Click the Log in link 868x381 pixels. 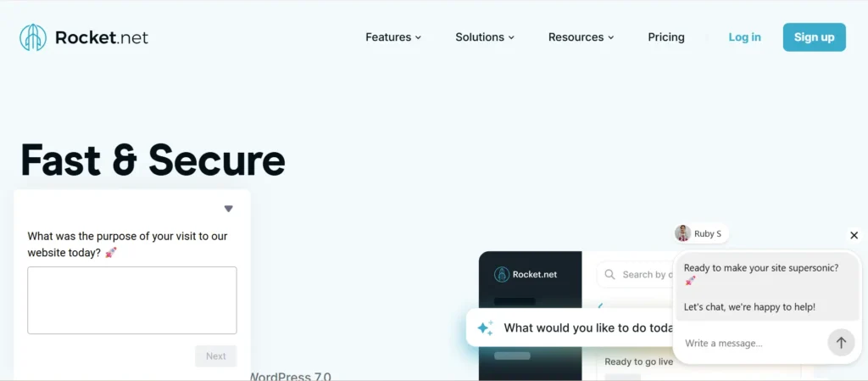[x=744, y=37]
